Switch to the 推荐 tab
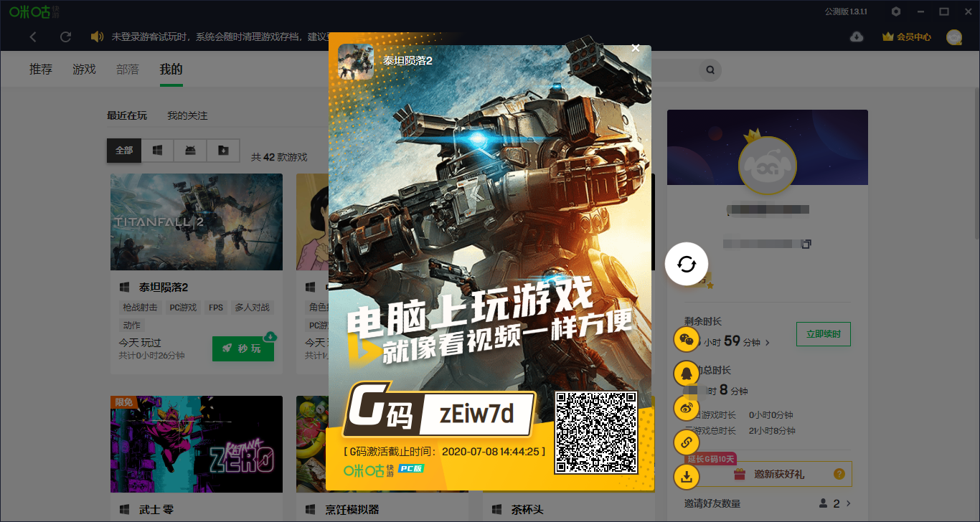980x522 pixels. click(41, 70)
